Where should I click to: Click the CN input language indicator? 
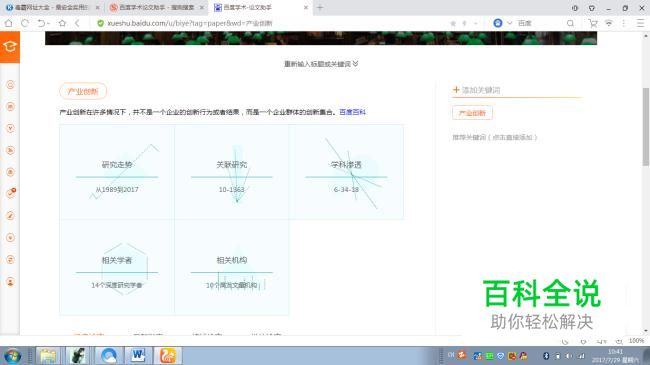(x=451, y=355)
